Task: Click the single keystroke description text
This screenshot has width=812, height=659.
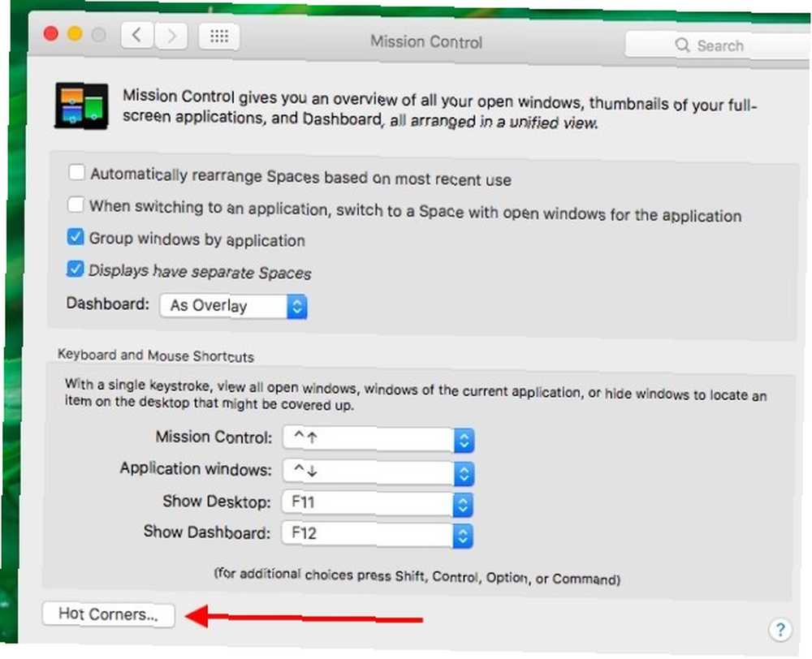Action: [415, 394]
